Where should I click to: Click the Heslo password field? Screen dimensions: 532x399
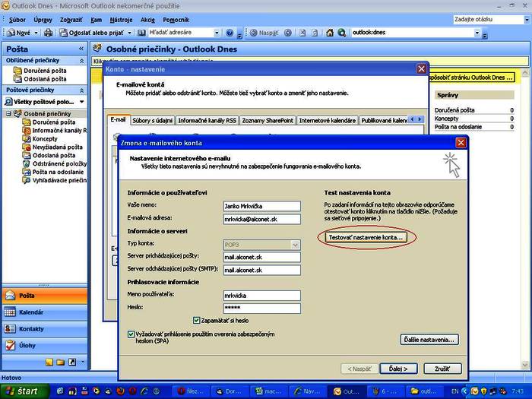pyautogui.click(x=262, y=308)
